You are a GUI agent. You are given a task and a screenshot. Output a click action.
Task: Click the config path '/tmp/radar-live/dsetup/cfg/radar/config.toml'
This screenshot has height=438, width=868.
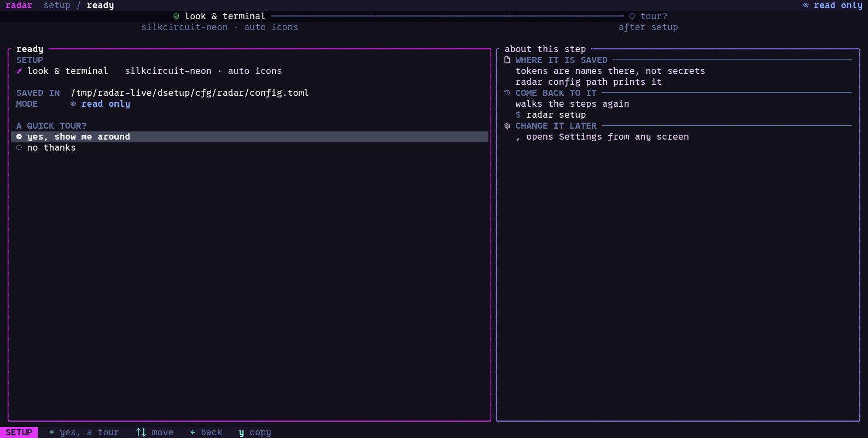point(190,93)
